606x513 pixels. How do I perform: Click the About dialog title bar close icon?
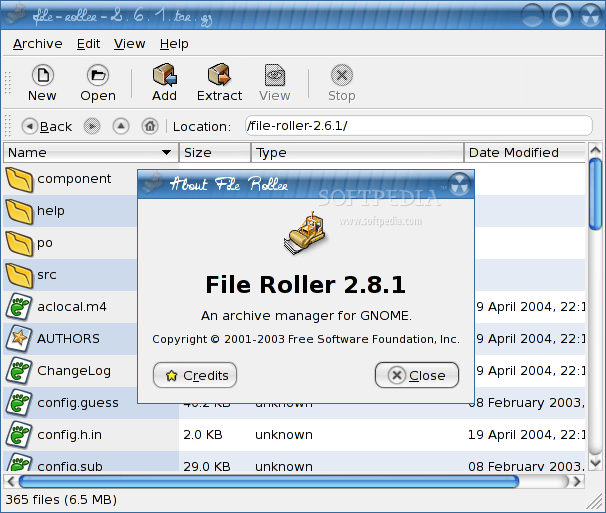click(x=460, y=184)
